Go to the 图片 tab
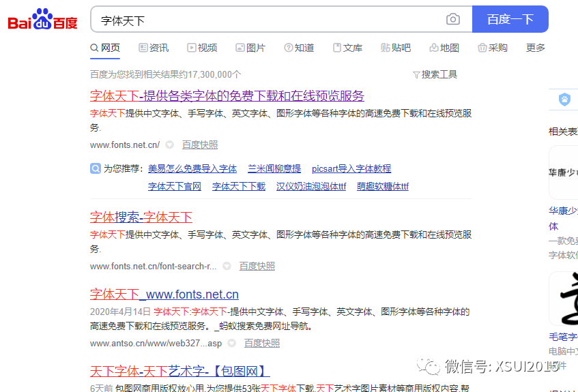This screenshot has width=578, height=392. (x=250, y=48)
